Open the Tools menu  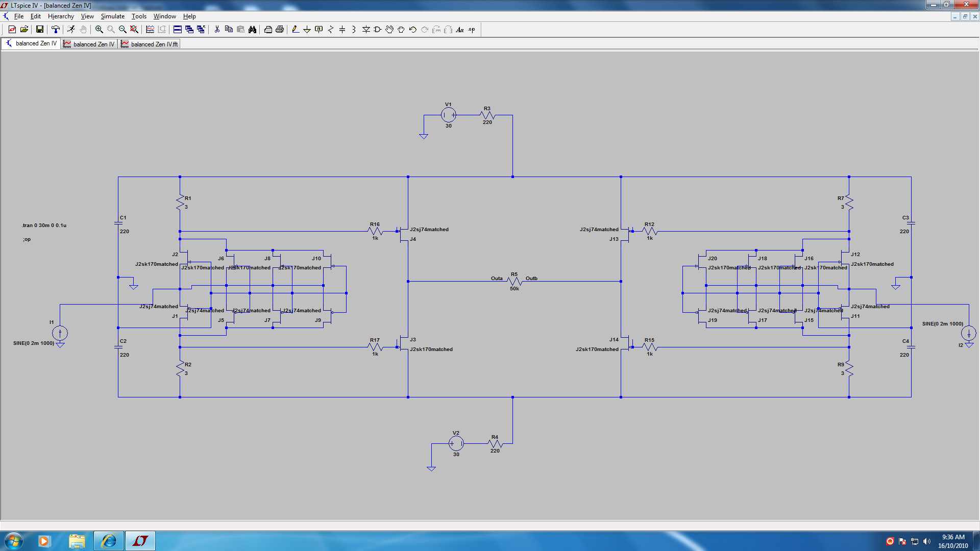[x=139, y=16]
